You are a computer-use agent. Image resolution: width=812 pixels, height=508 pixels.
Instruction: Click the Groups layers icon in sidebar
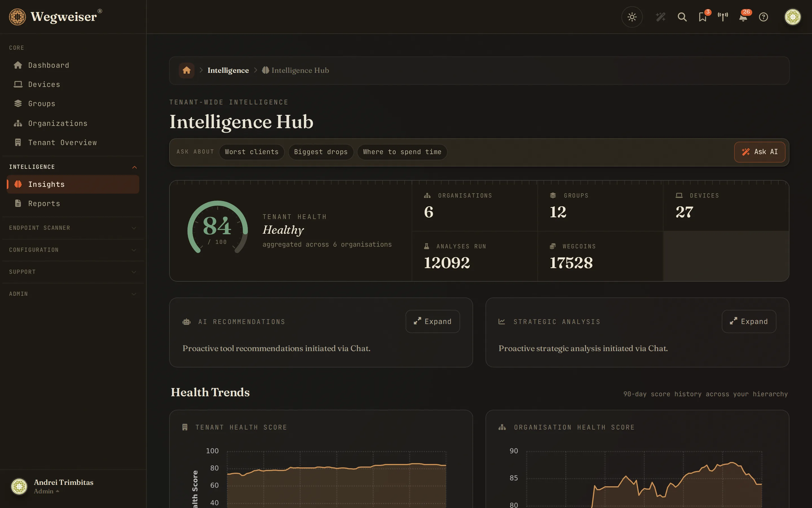coord(18,104)
